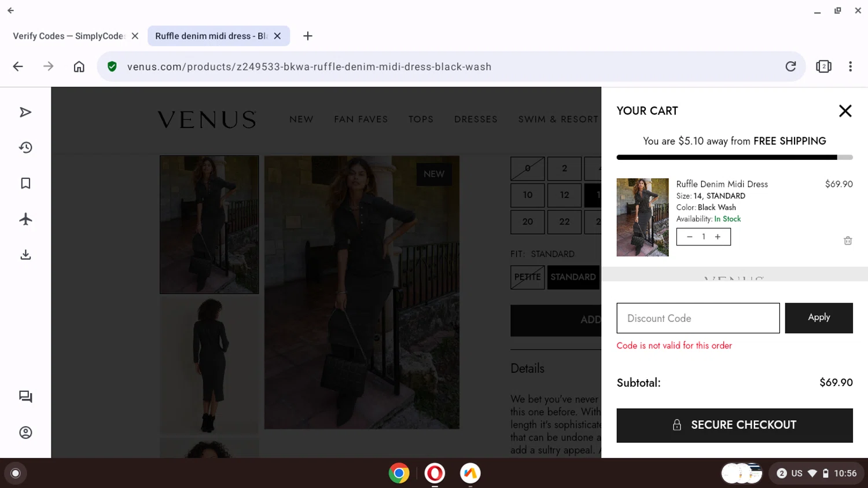This screenshot has height=488, width=868.
Task: Go back in browser history
Action: pos(18,67)
